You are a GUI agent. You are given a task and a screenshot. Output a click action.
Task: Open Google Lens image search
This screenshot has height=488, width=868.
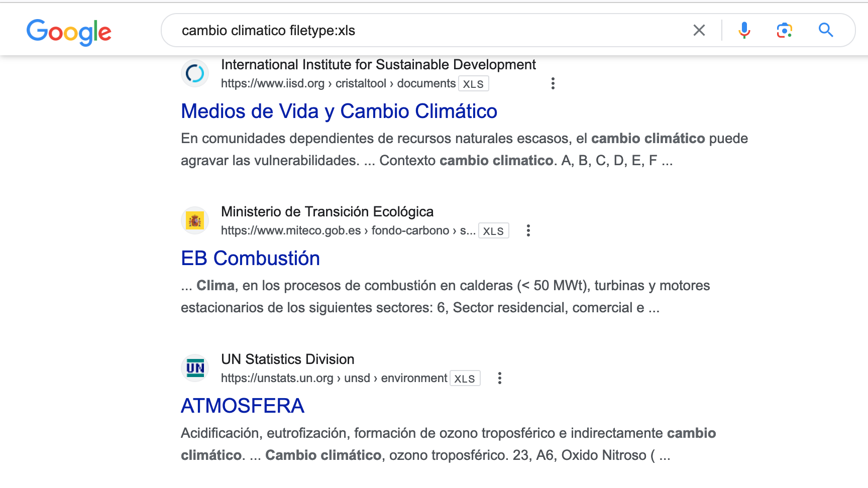coord(784,31)
